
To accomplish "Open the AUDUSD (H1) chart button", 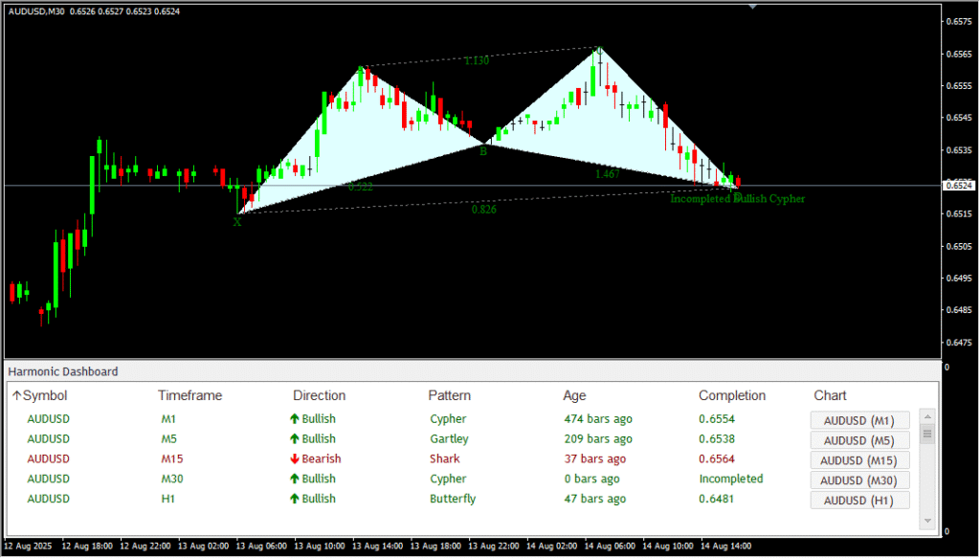I will [859, 501].
